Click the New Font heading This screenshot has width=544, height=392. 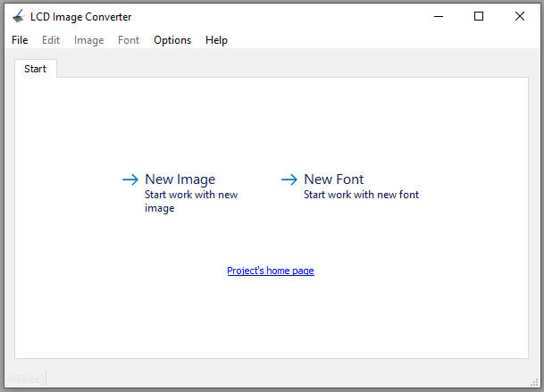[x=334, y=179]
